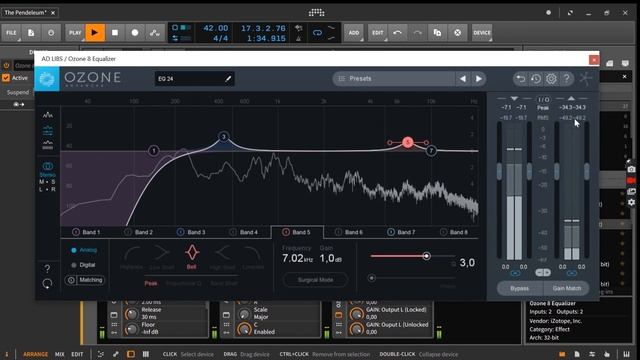Switch to the Band 6 tab
Viewport: 640px width, 360px height.
coord(349,232)
